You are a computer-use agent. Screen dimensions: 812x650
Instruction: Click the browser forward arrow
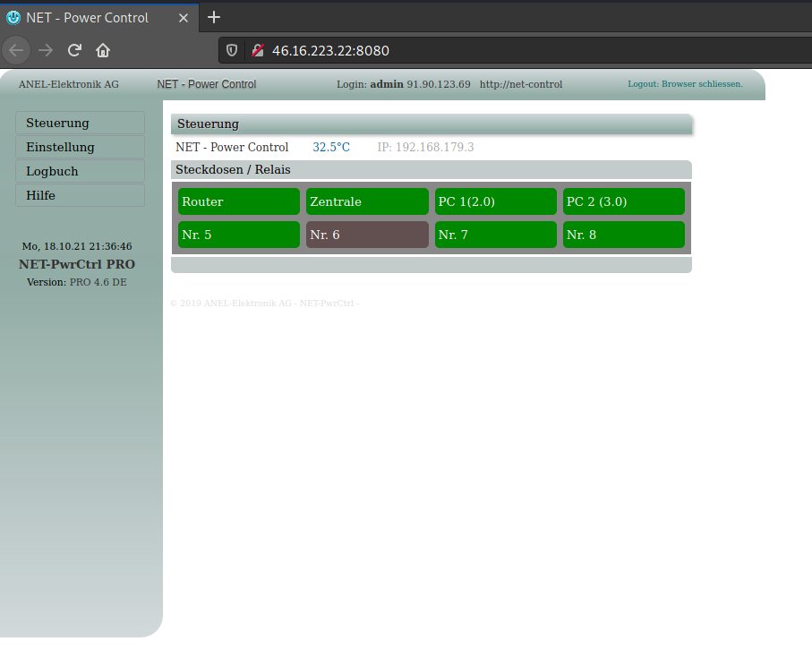pyautogui.click(x=46, y=50)
